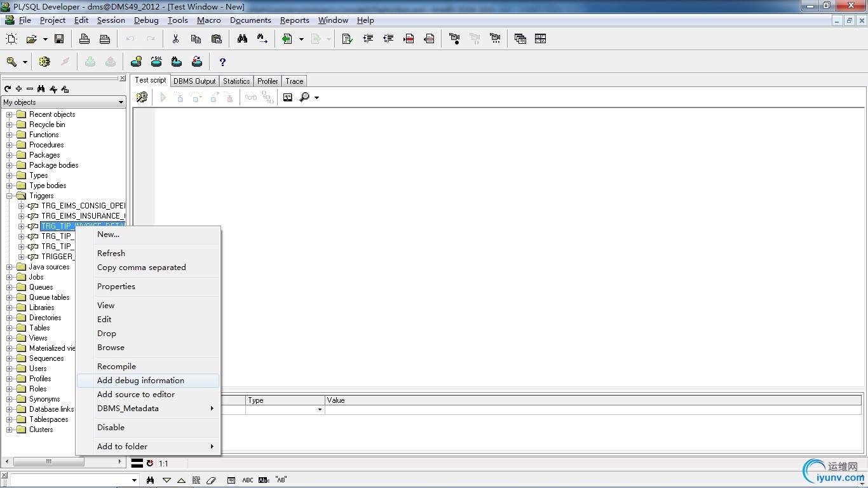Open the dropdown arrow beside Open folder icon

(45, 39)
